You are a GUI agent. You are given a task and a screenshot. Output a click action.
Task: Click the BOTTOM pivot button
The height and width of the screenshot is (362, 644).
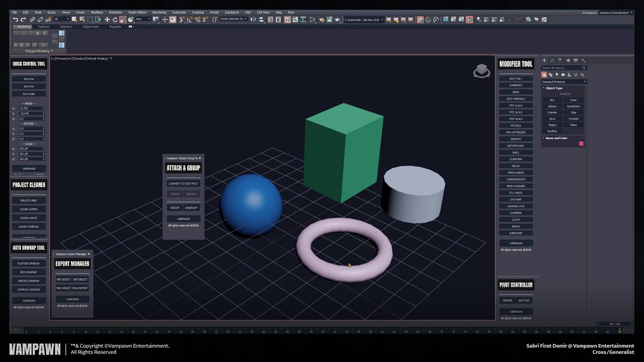tap(524, 301)
